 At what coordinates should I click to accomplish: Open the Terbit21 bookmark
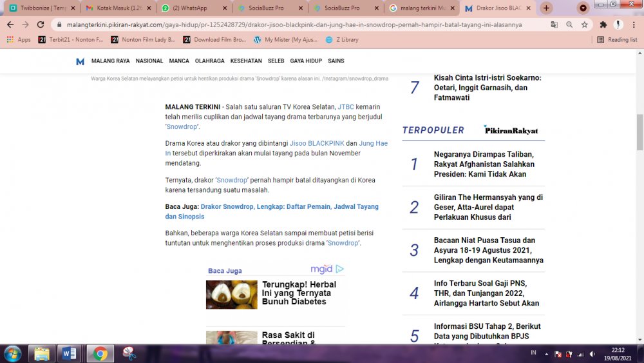click(x=70, y=39)
